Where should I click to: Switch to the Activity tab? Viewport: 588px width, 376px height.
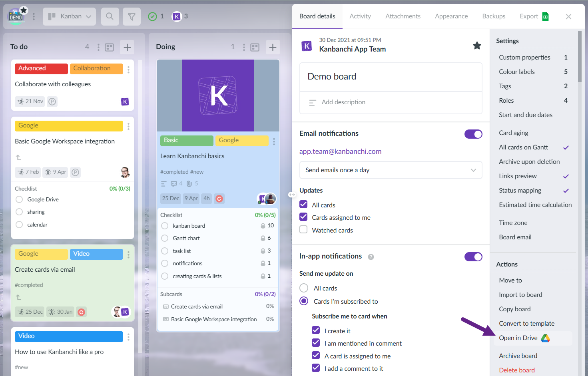tap(360, 16)
